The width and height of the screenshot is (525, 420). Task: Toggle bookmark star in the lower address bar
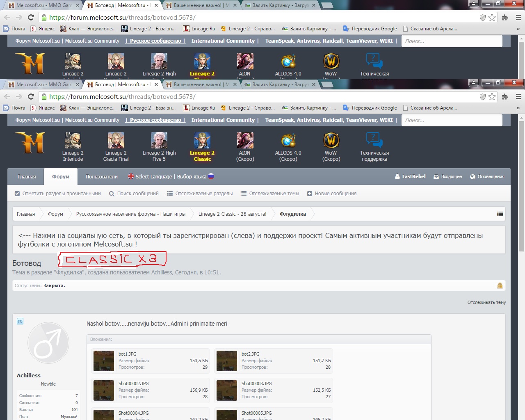(x=492, y=97)
